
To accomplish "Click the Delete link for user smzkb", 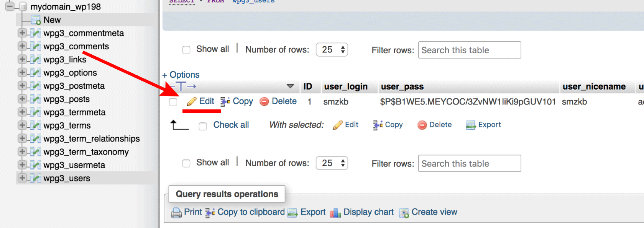I will pos(284,101).
